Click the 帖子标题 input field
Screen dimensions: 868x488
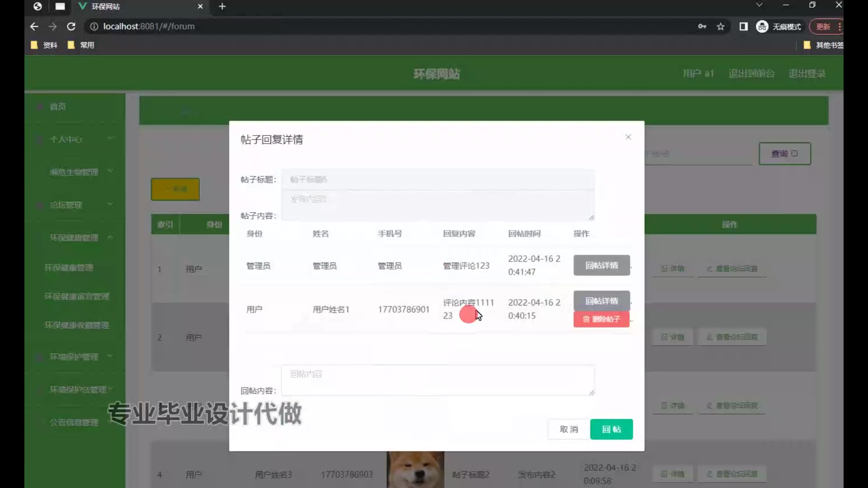pyautogui.click(x=438, y=179)
